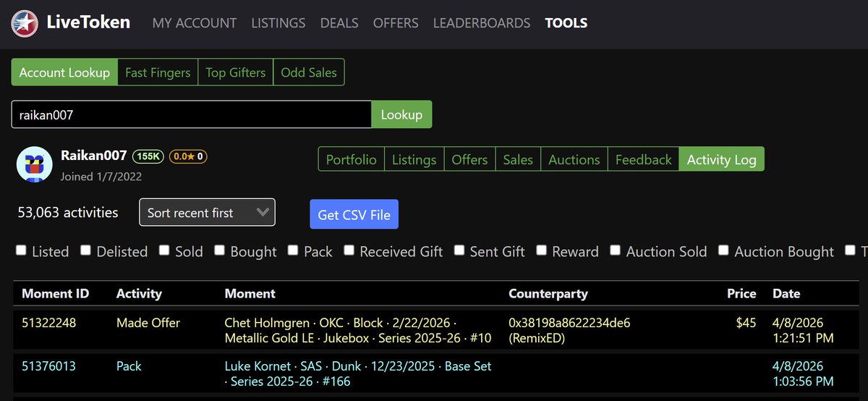
Task: Click the Moment column header
Action: pyautogui.click(x=250, y=294)
